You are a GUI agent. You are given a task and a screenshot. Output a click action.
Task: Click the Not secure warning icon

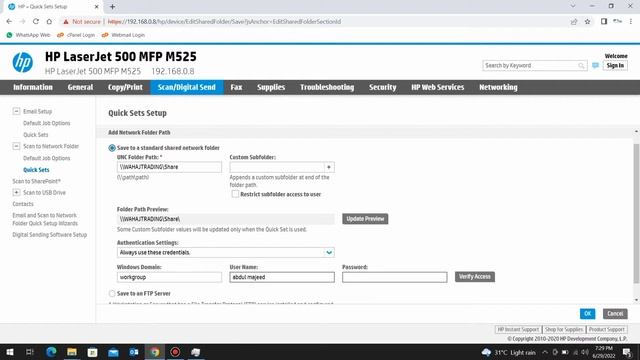pyautogui.click(x=66, y=22)
